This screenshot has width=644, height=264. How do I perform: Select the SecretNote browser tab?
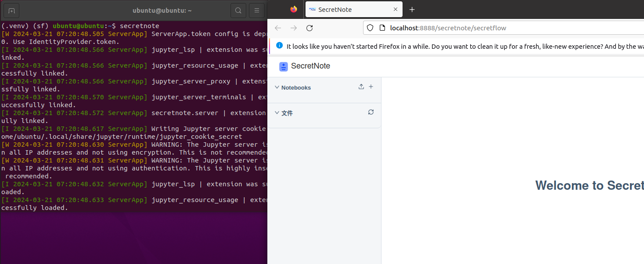347,10
